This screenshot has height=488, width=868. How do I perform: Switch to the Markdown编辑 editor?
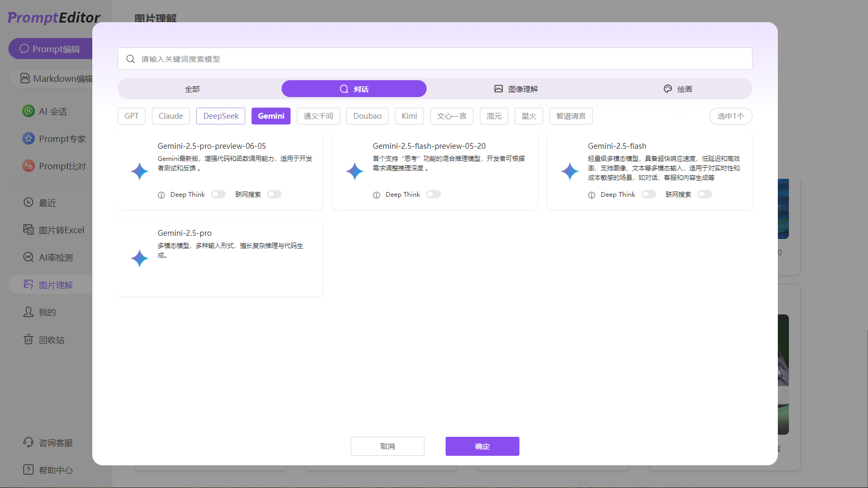pos(58,78)
